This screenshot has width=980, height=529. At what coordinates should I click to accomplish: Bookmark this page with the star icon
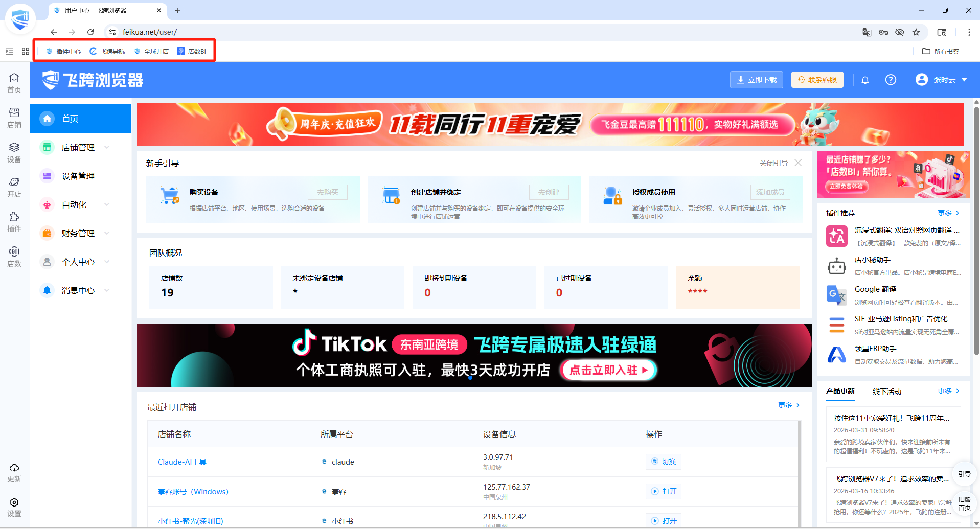[x=916, y=32]
